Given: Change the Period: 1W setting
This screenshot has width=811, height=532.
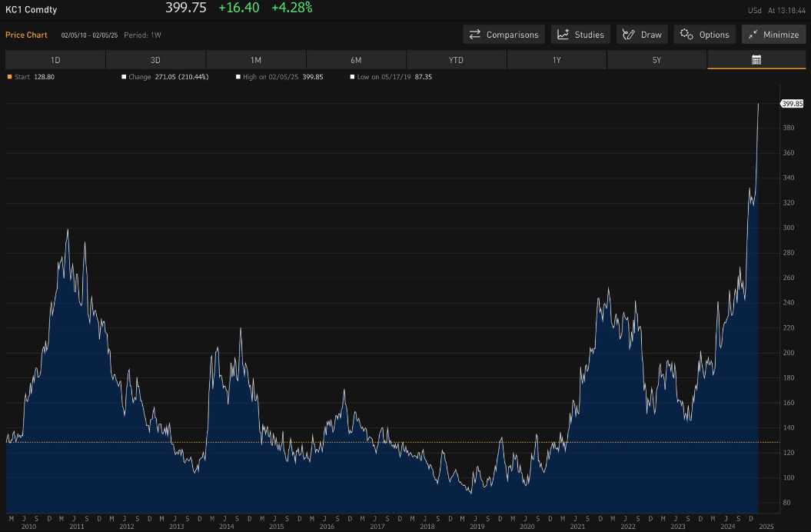Looking at the screenshot, I should 143,35.
